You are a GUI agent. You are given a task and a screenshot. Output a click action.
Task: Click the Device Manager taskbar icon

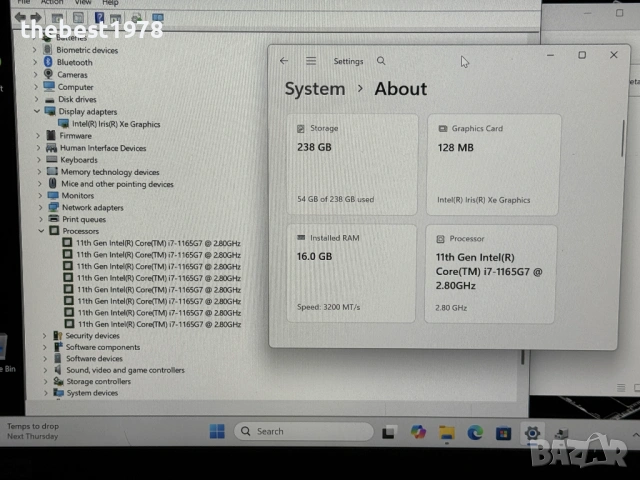click(x=561, y=433)
